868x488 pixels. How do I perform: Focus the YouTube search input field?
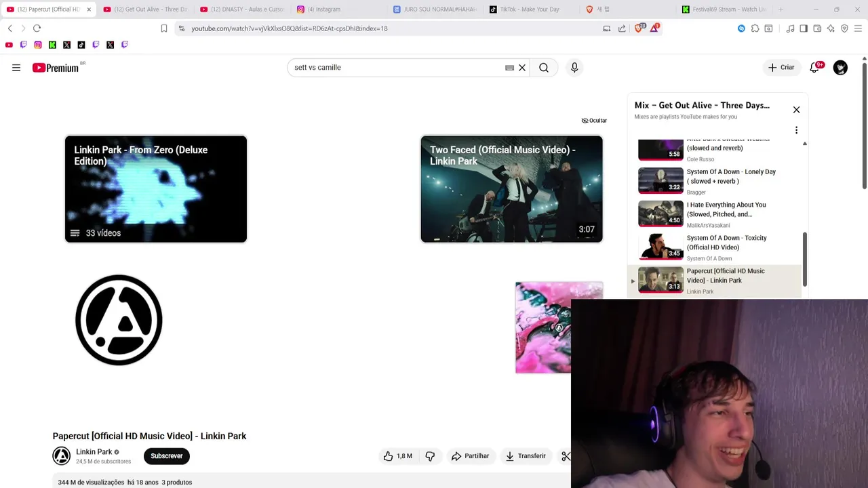point(397,68)
